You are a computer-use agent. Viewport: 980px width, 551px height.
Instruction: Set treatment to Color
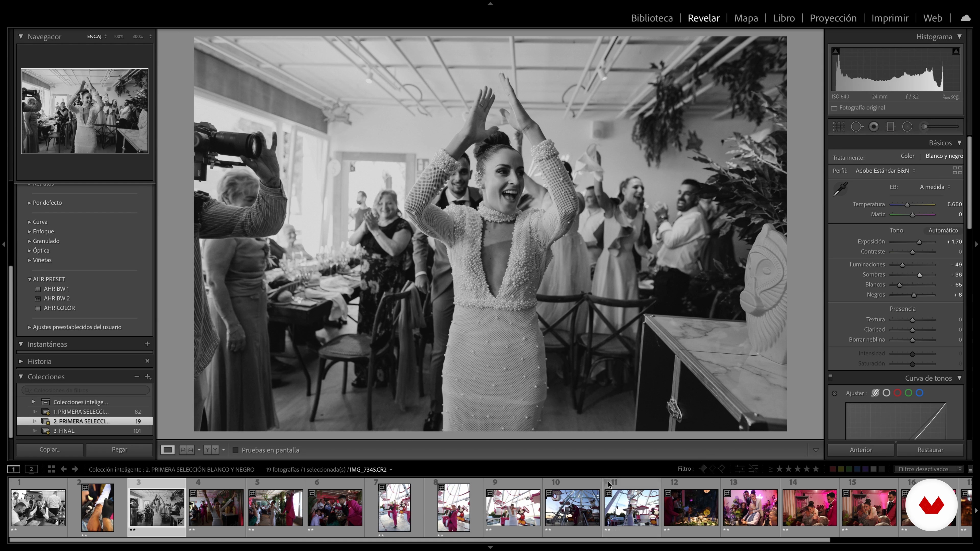click(907, 156)
